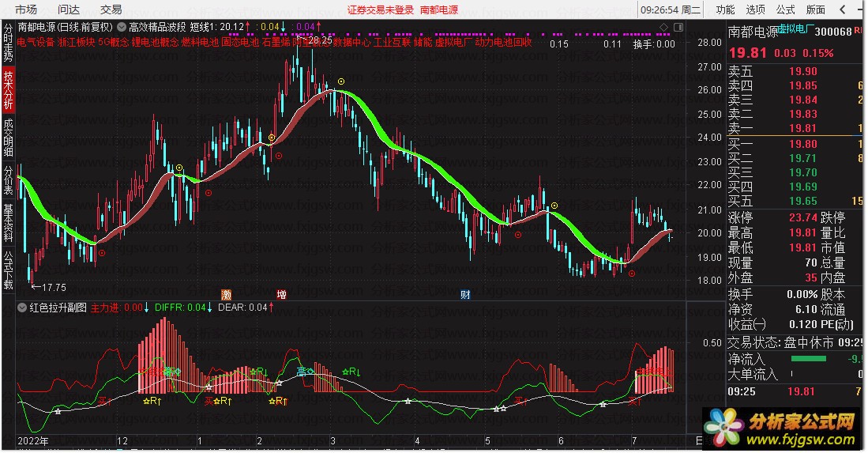Open the 问达 menu
The height and width of the screenshot is (453, 868).
point(69,9)
